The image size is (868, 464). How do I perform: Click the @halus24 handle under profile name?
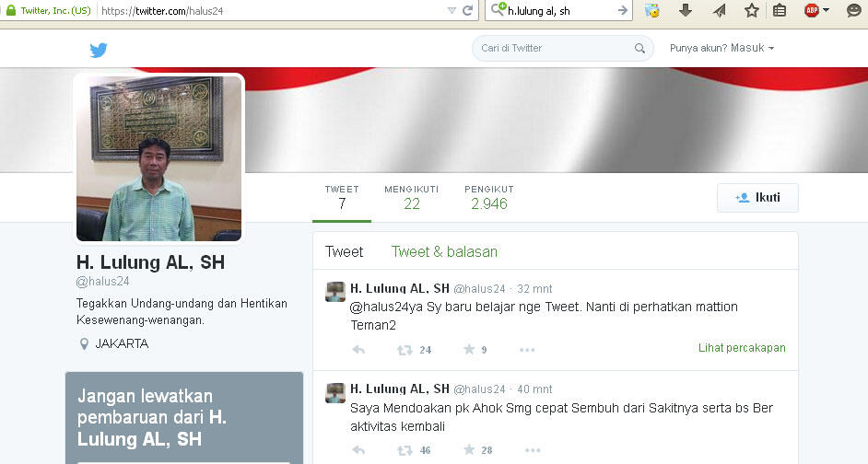pyautogui.click(x=102, y=282)
